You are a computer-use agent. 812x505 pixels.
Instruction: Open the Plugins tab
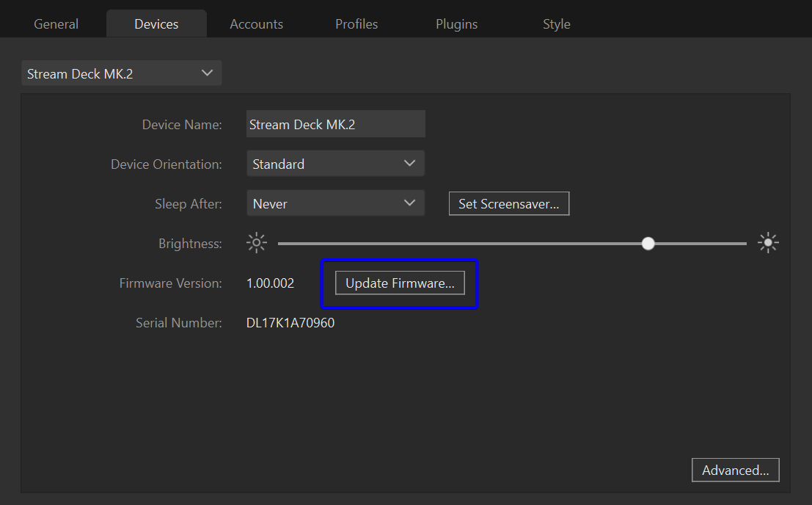click(456, 23)
